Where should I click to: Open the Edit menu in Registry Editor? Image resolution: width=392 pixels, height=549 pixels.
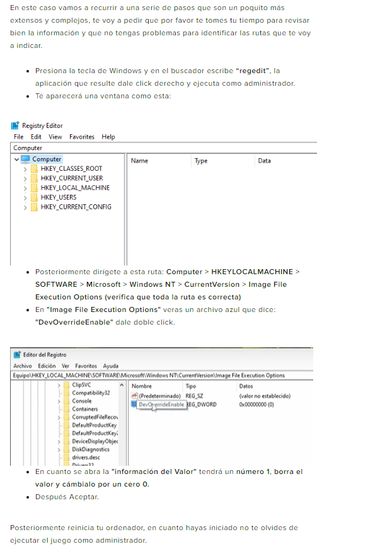pos(36,137)
